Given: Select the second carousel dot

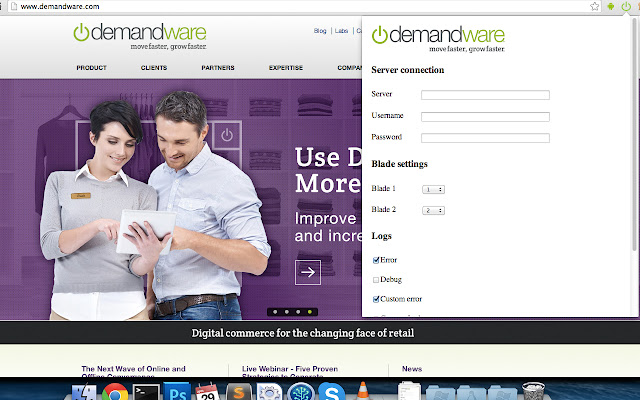Looking at the screenshot, I should (287, 312).
